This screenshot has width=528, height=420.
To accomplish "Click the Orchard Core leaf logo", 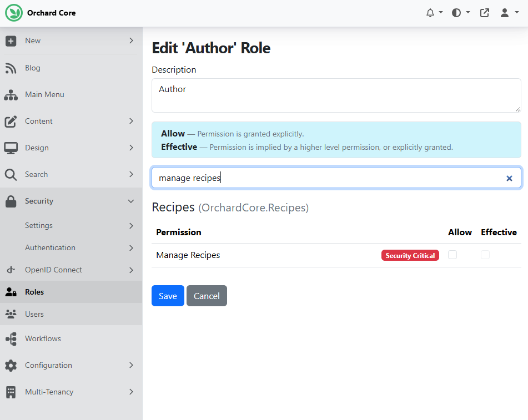I will point(14,13).
